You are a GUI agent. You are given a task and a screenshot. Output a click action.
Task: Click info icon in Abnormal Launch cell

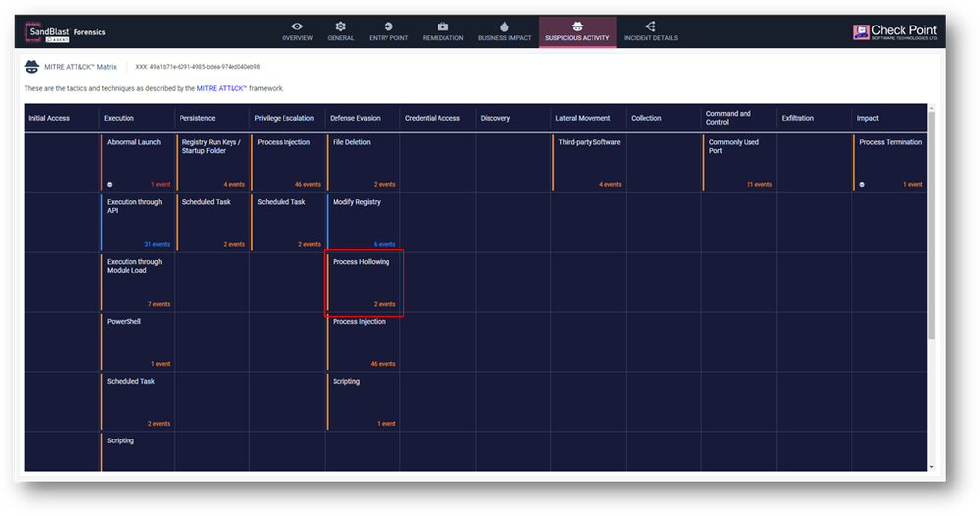[110, 184]
